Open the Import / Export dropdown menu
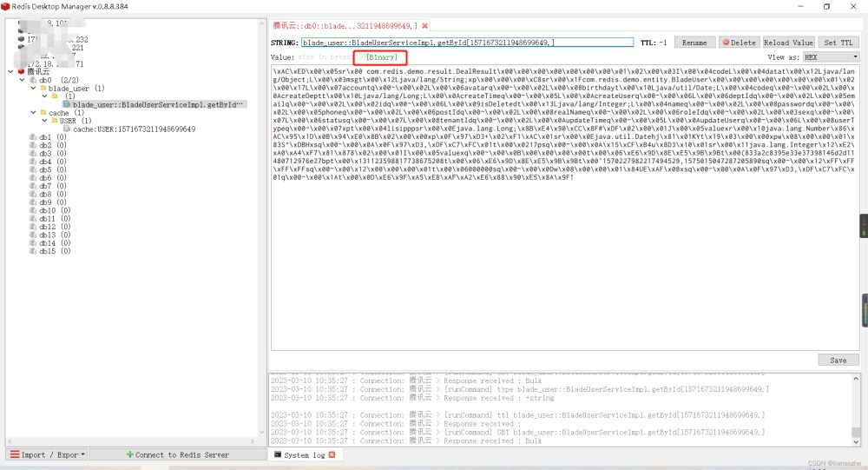868x470 pixels. (x=48, y=454)
